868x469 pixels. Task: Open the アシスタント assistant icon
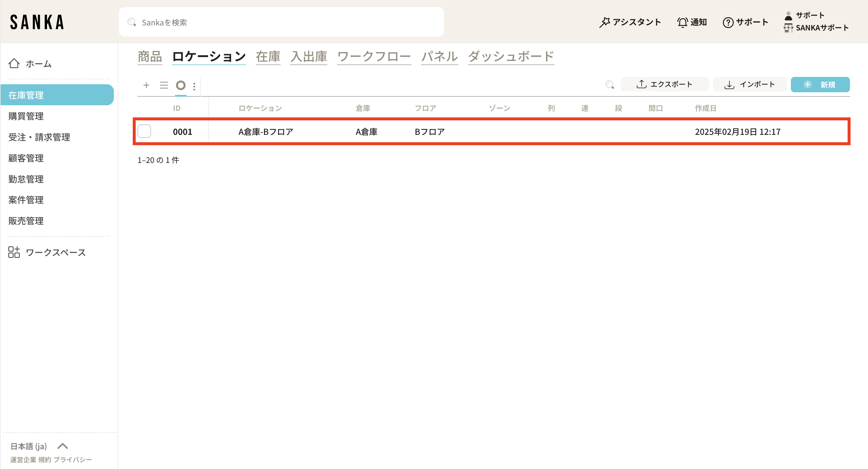point(605,22)
